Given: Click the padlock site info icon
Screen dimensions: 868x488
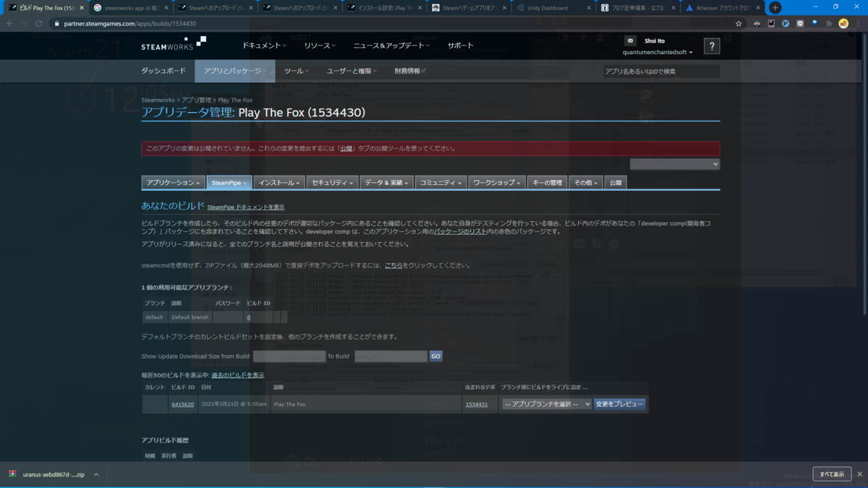Looking at the screenshot, I should coord(56,23).
